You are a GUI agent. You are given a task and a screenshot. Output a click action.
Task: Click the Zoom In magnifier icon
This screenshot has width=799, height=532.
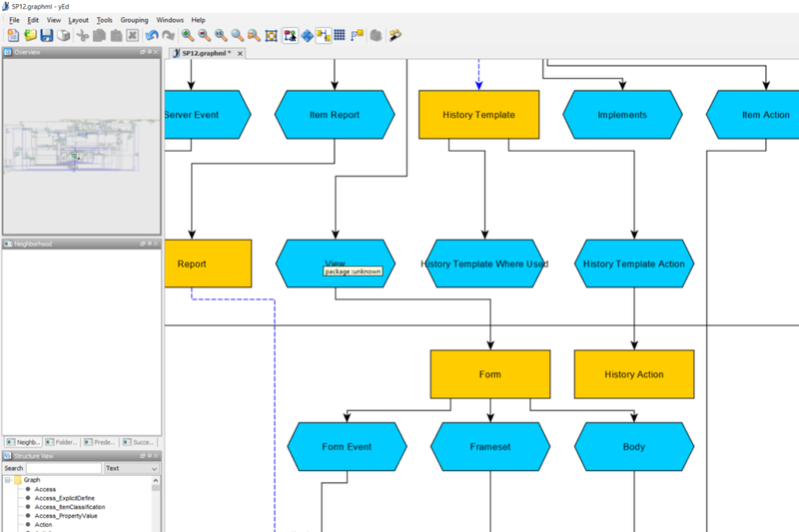[x=187, y=35]
